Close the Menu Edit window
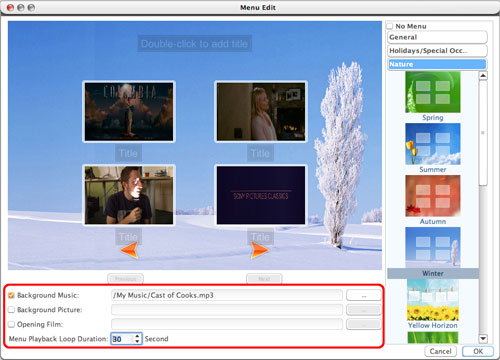This screenshot has height=360, width=500. (11, 7)
